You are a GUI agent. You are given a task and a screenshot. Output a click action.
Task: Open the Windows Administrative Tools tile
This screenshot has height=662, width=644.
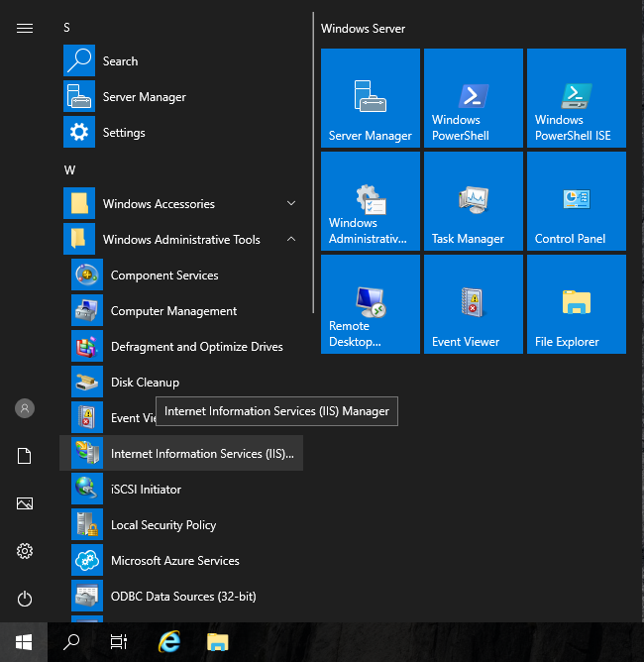(x=371, y=201)
